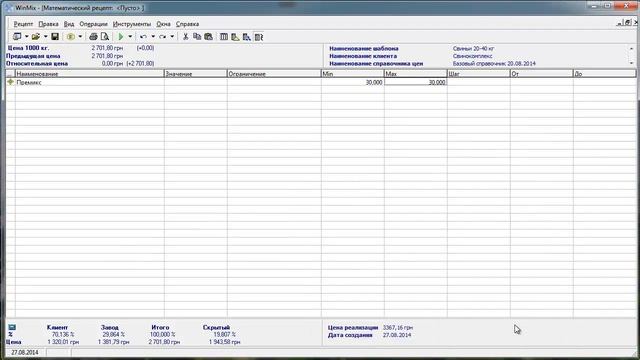Click the До column header
This screenshot has width=640, height=360.
pyautogui.click(x=604, y=74)
